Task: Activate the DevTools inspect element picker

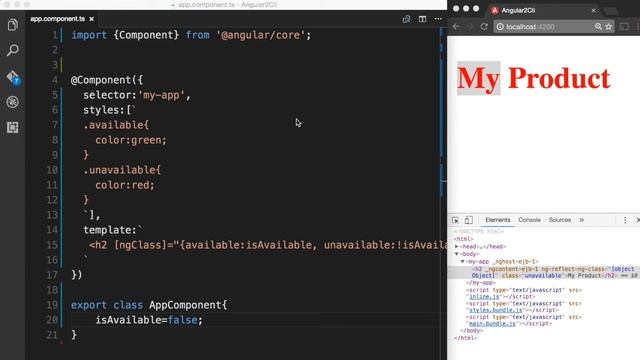Action: 456,220
